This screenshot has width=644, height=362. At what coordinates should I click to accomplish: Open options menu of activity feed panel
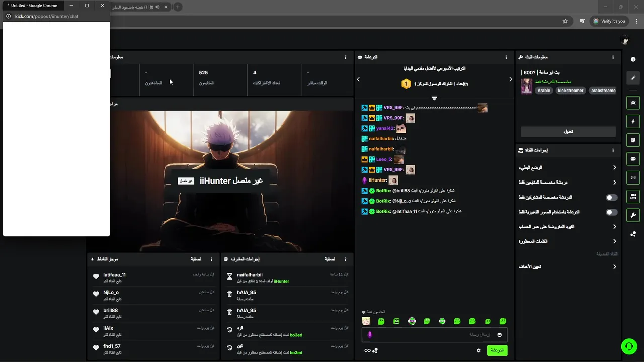[211, 259]
